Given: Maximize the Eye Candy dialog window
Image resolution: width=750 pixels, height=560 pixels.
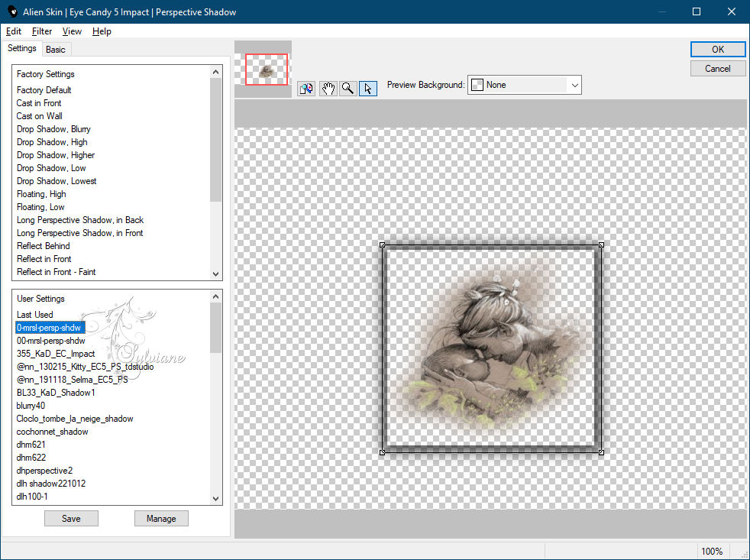Looking at the screenshot, I should click(697, 11).
